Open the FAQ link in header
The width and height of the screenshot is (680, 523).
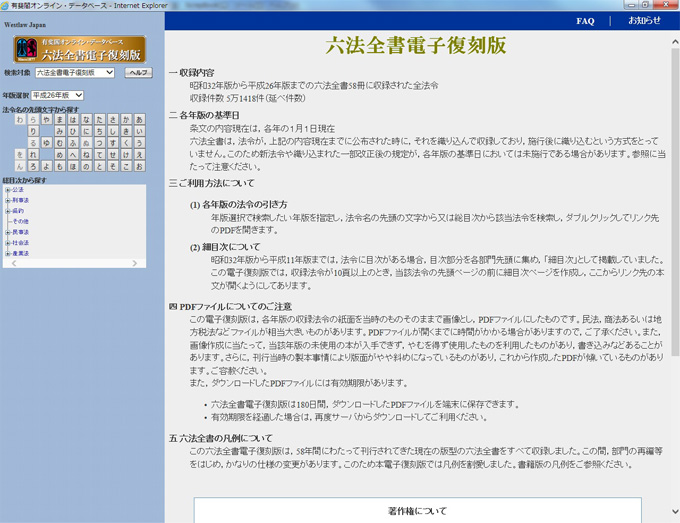pos(585,21)
